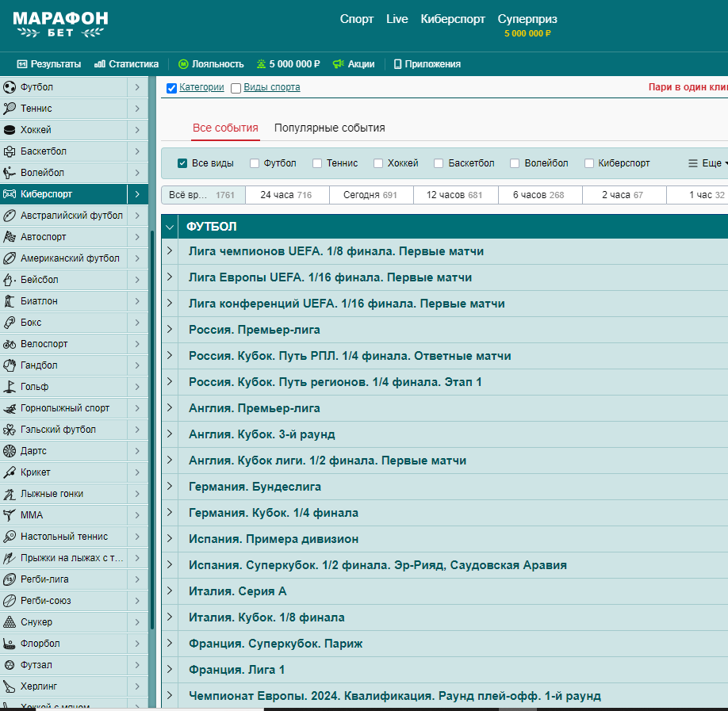Uncheck the Категории checkbox

click(x=171, y=88)
